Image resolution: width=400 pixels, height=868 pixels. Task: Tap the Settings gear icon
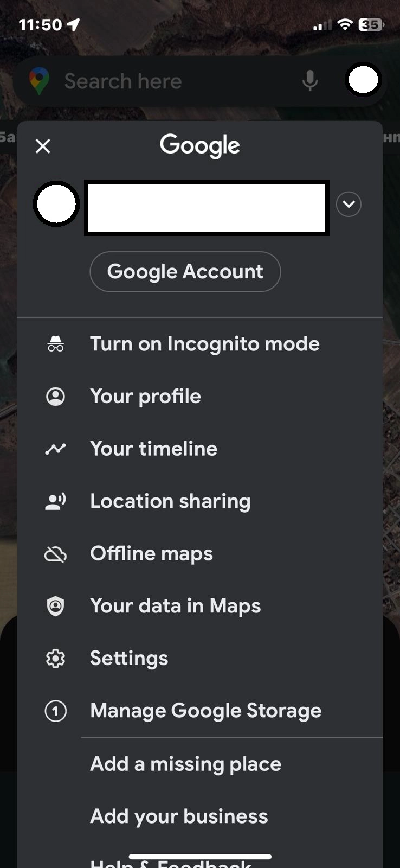[x=55, y=659]
